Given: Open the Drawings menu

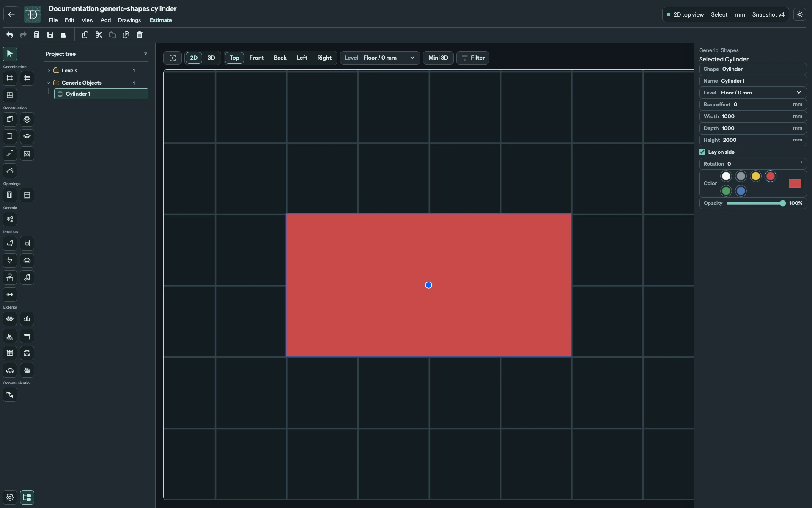Looking at the screenshot, I should coord(129,20).
